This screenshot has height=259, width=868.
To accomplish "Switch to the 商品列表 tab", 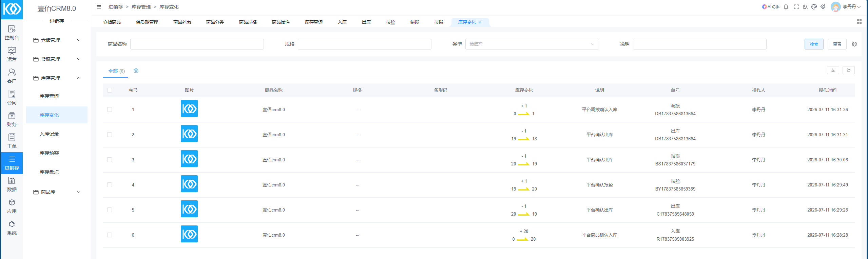I will [x=182, y=22].
